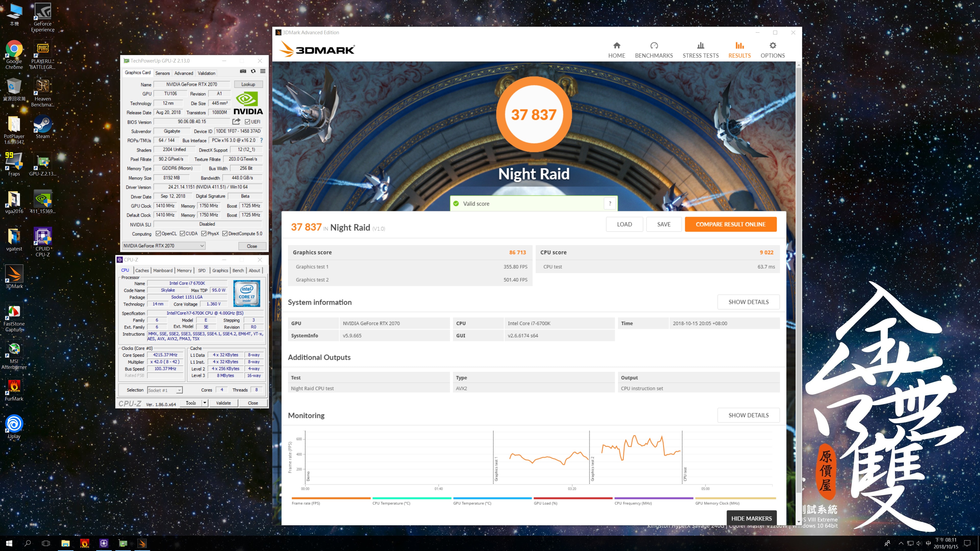Toggle the UEFI checkbox in GPU-Z
Viewport: 980px width, 551px height.
click(x=247, y=122)
